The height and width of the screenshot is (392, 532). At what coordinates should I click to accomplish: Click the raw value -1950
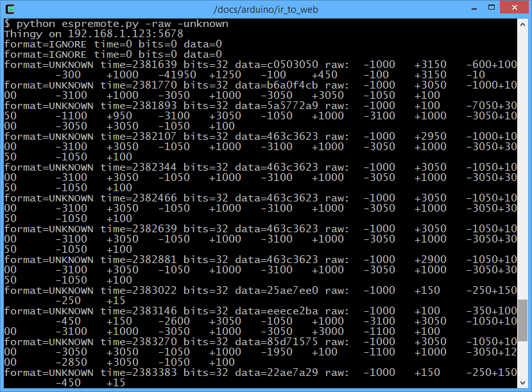click(277, 352)
